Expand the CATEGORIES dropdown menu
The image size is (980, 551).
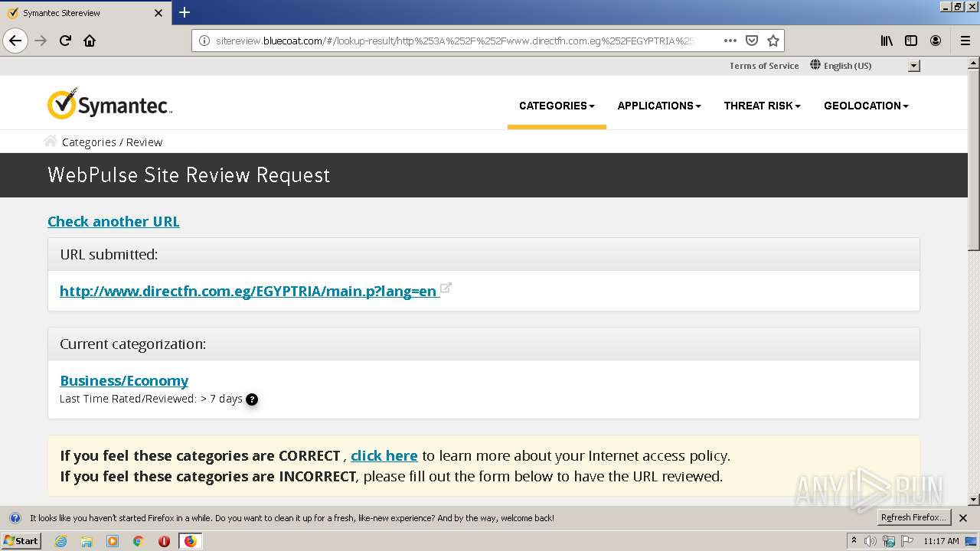(x=557, y=106)
